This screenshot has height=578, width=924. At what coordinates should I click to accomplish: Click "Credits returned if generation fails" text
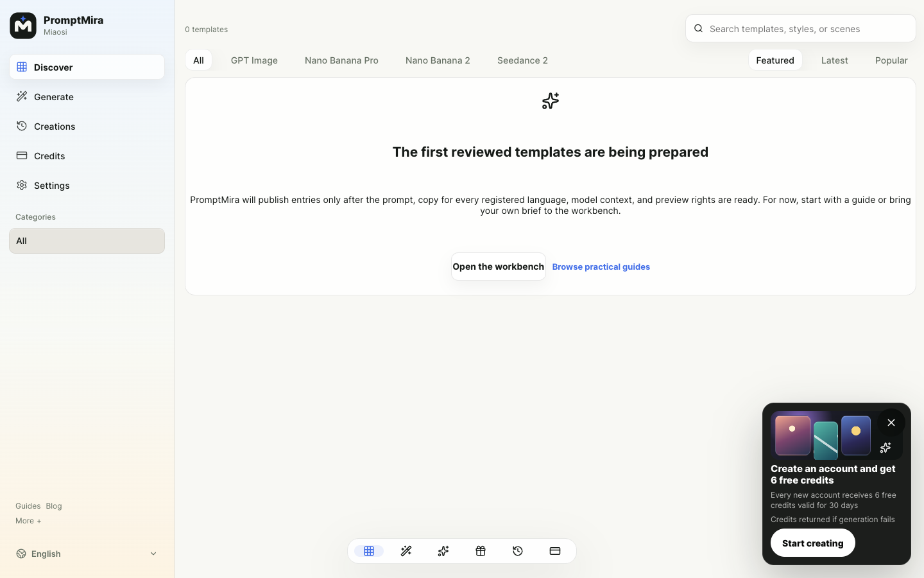point(833,520)
